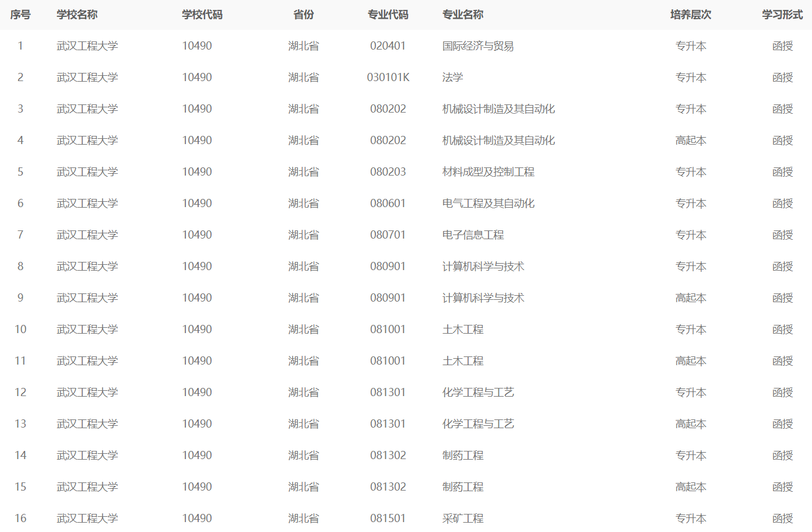
Task: Click 高起本 in row 11
Action: (x=691, y=361)
